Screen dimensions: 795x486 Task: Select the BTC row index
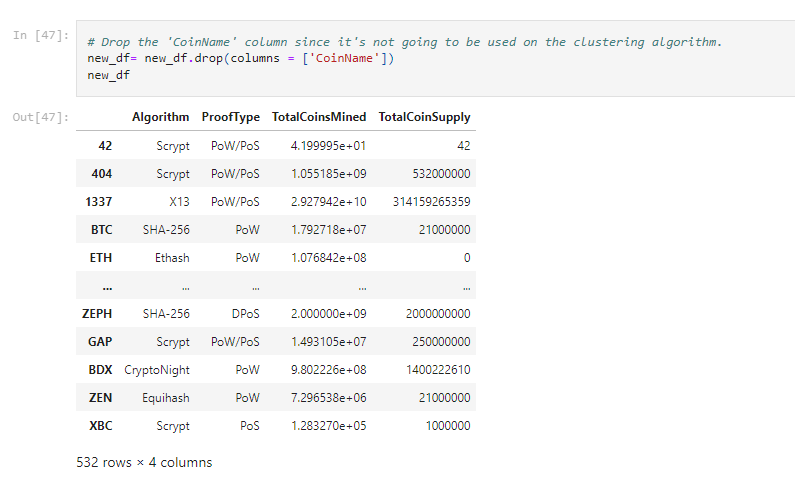[101, 230]
